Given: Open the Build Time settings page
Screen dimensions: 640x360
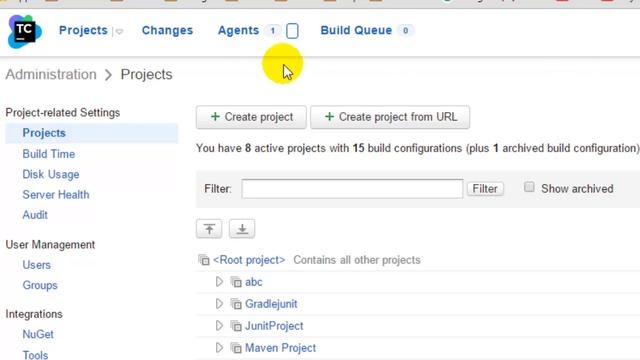Looking at the screenshot, I should tap(49, 154).
